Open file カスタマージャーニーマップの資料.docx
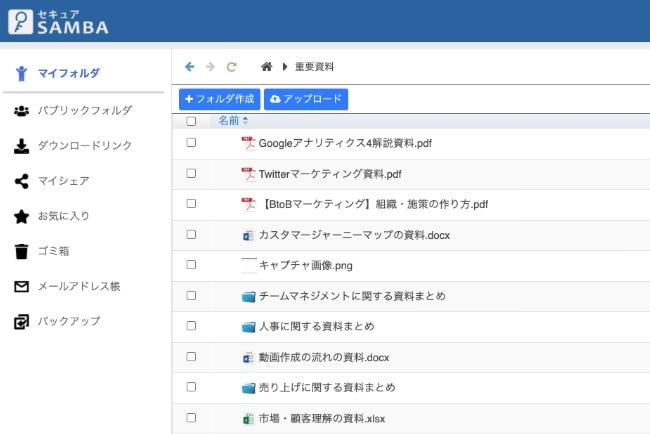Screen dimensions: 650x434 pos(354,235)
